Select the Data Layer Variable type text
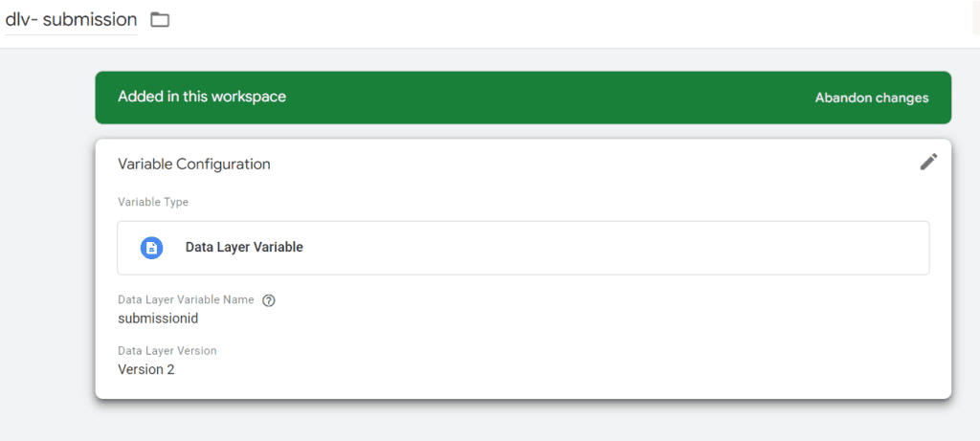Image resolution: width=980 pixels, height=441 pixels. (244, 248)
